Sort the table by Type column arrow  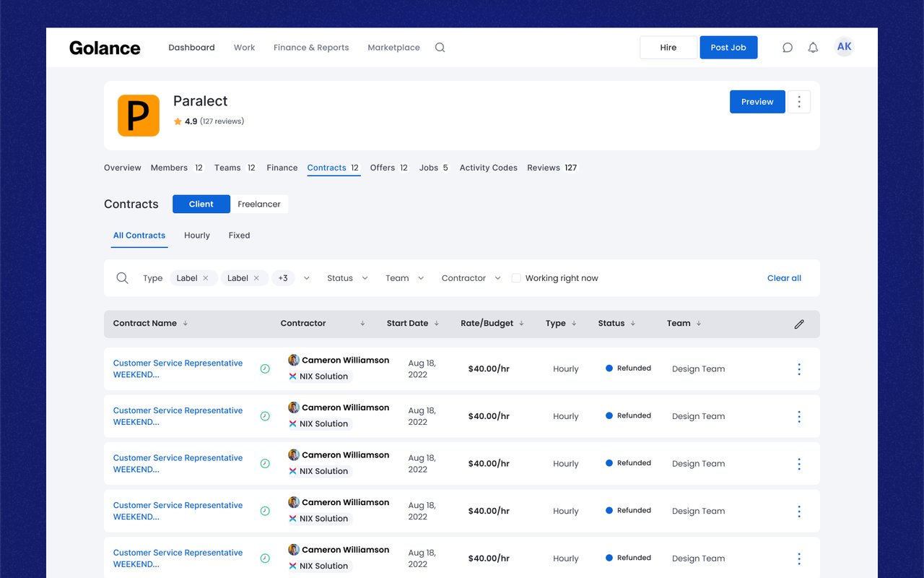pos(574,324)
